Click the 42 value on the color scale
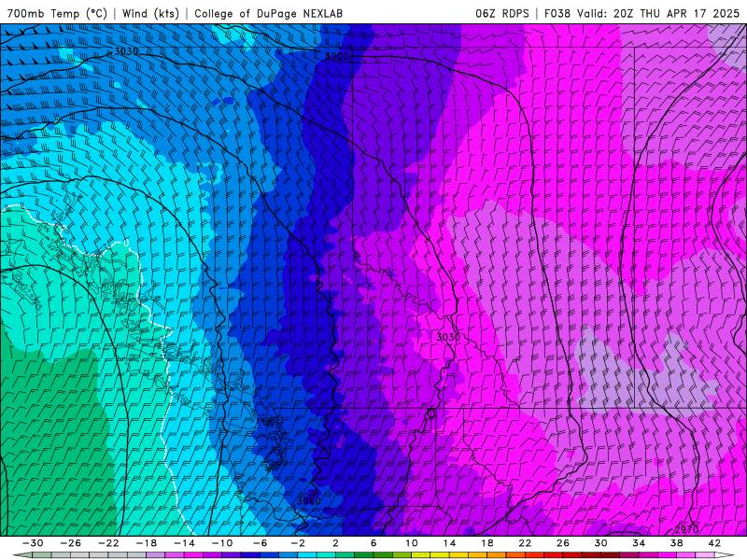 tap(714, 543)
